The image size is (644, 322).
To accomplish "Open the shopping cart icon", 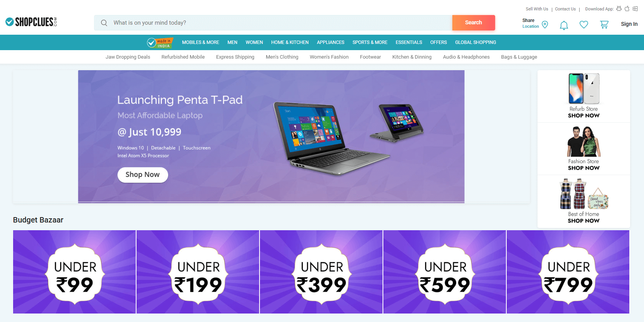I will coord(604,25).
